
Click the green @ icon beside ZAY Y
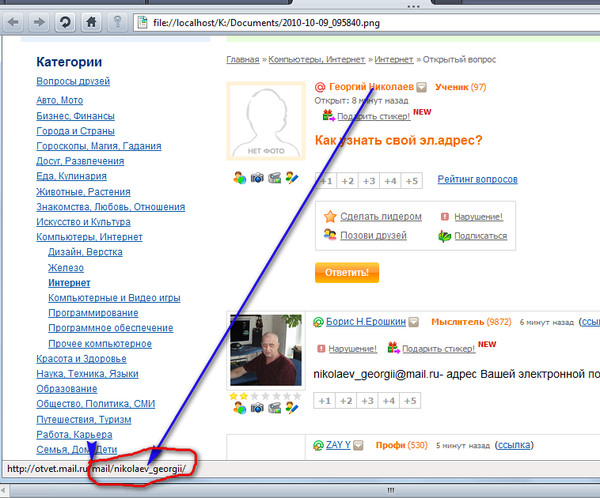[x=318, y=445]
